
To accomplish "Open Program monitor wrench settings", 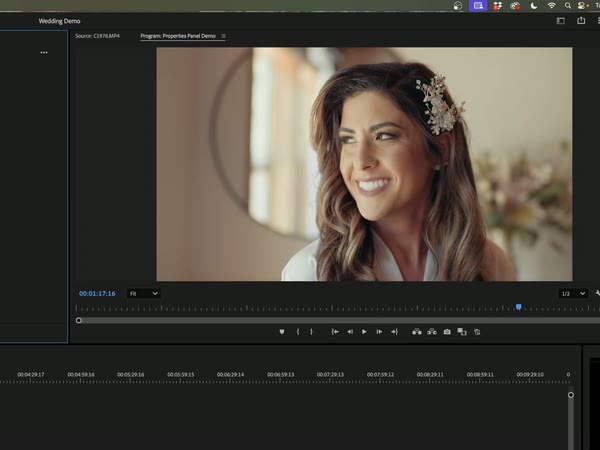I will point(598,293).
